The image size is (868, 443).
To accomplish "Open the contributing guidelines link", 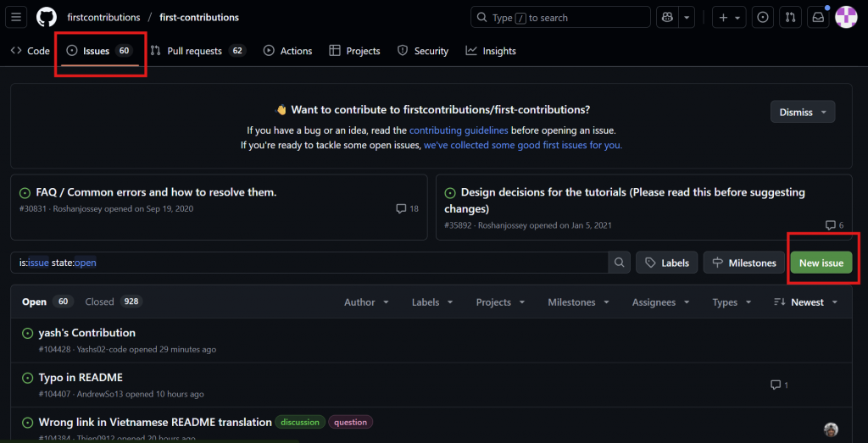I will click(459, 130).
